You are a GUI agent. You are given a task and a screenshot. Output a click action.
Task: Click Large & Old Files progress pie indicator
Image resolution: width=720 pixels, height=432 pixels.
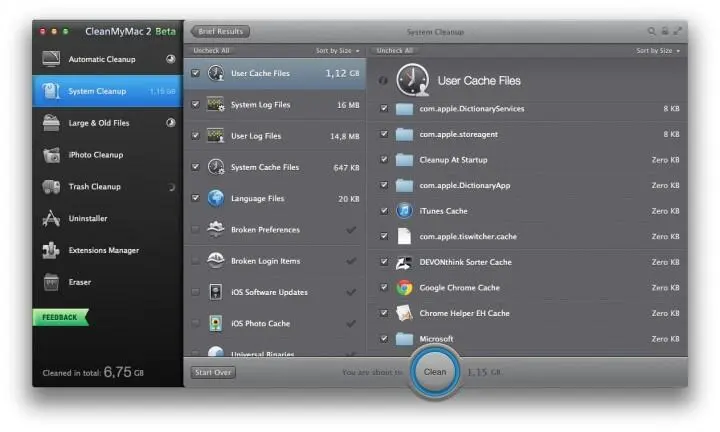point(171,123)
